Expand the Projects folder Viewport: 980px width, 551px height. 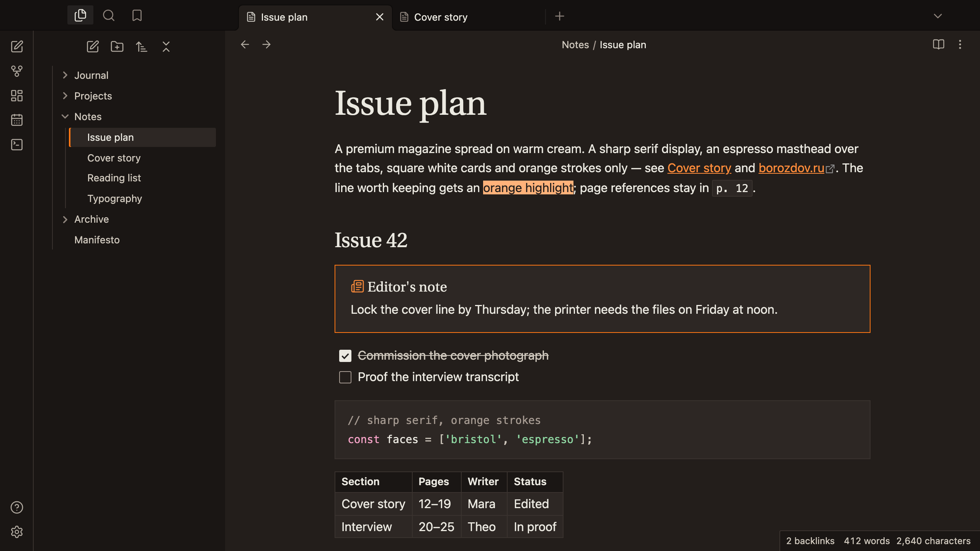tap(65, 96)
